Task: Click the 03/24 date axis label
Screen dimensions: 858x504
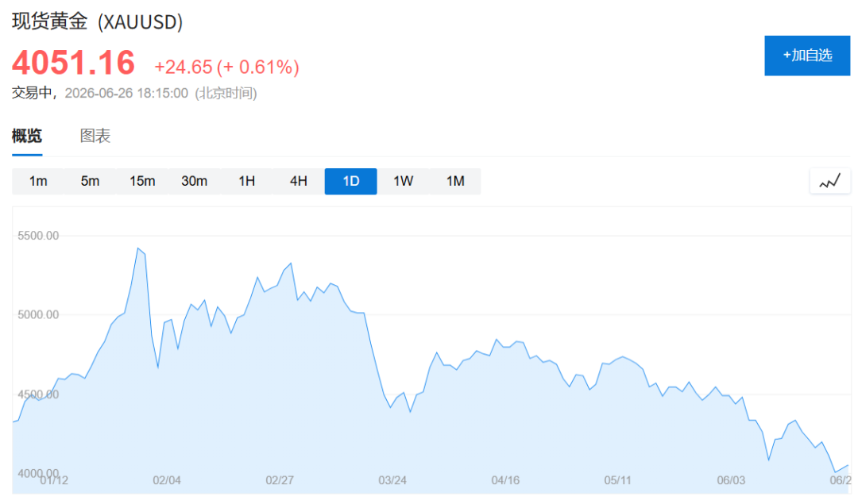Action: 392,480
